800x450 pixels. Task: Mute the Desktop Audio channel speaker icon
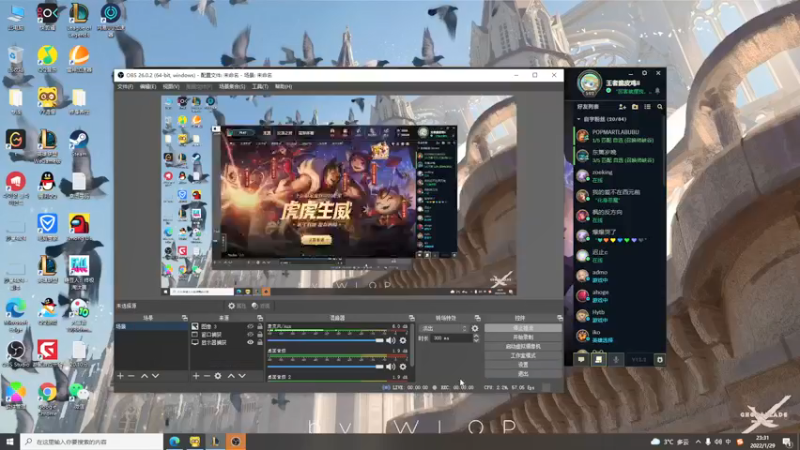pos(391,366)
